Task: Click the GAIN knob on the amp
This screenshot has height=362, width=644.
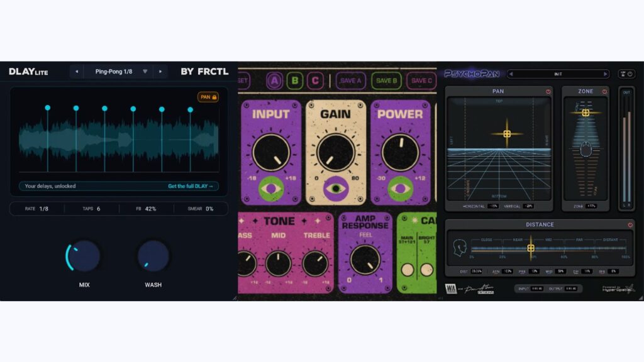Action: pyautogui.click(x=336, y=152)
